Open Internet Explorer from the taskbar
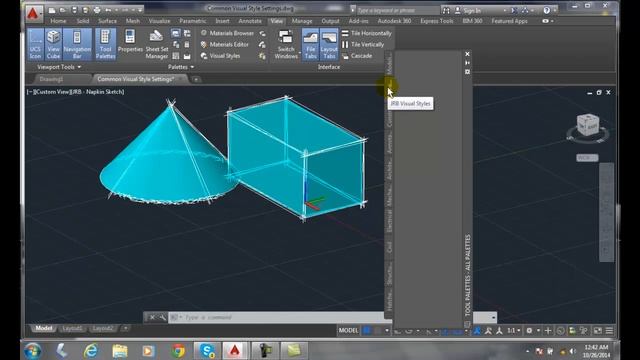This screenshot has width=640, height=360. click(91, 351)
